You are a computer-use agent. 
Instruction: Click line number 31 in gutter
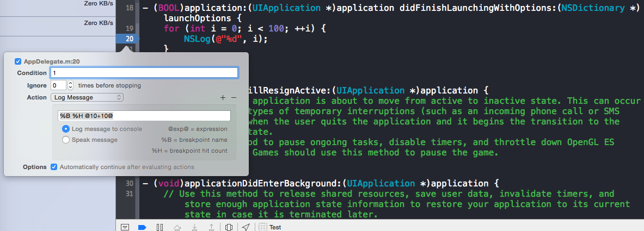(x=129, y=193)
